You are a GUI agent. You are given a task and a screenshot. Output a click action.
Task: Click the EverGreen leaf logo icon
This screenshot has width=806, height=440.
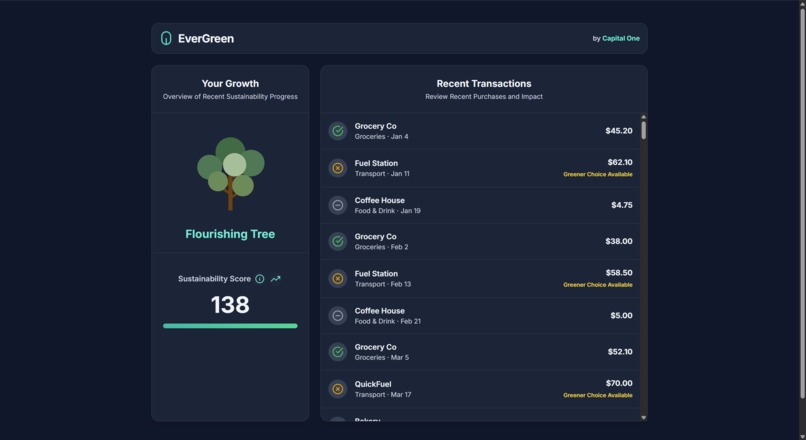166,38
